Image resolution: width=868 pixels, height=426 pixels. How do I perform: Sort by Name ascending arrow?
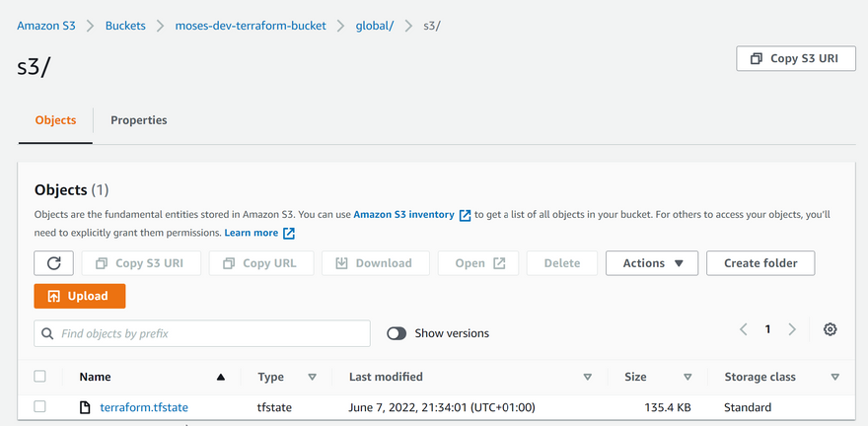coord(220,377)
